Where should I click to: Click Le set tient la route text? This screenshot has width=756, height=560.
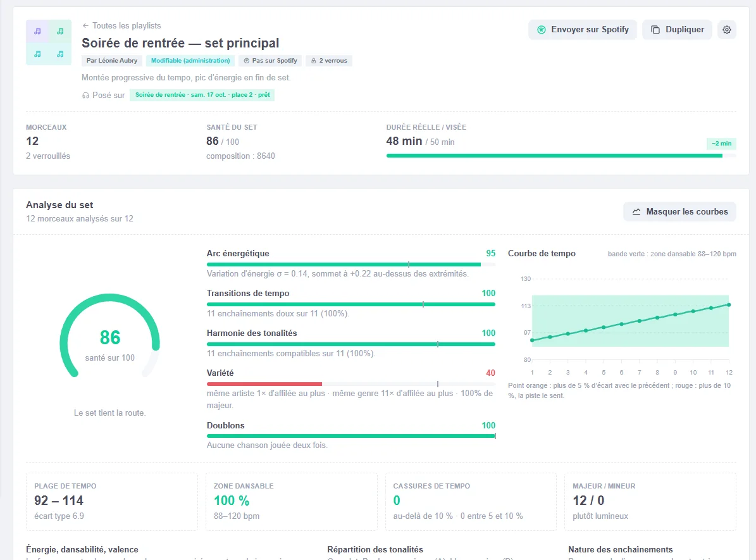pos(109,413)
